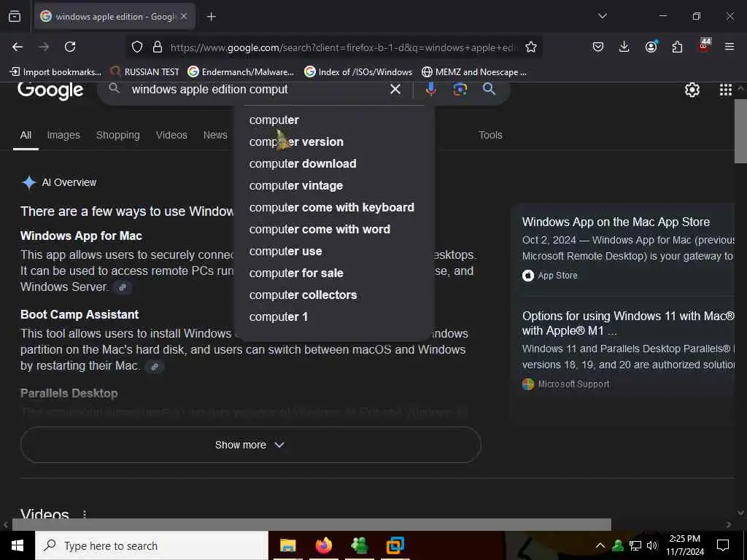The image size is (747, 560).
Task: Bookmark this page with the star icon
Action: pyautogui.click(x=531, y=47)
